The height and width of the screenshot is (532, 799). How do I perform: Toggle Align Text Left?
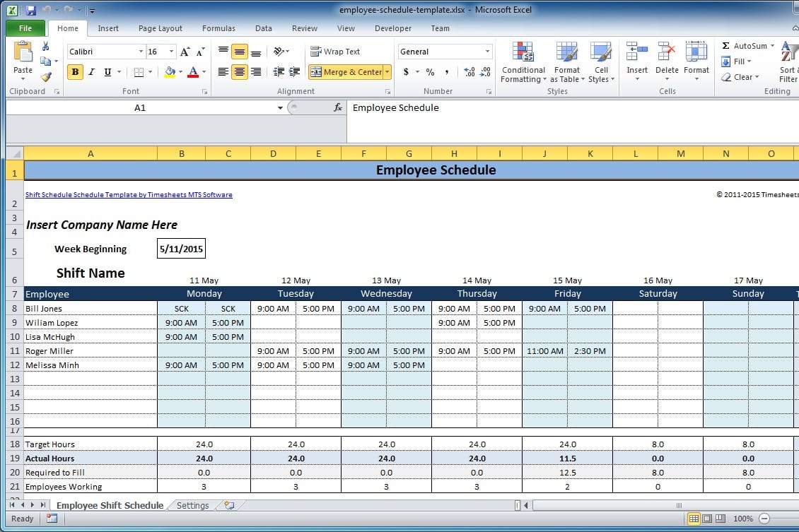[x=223, y=72]
